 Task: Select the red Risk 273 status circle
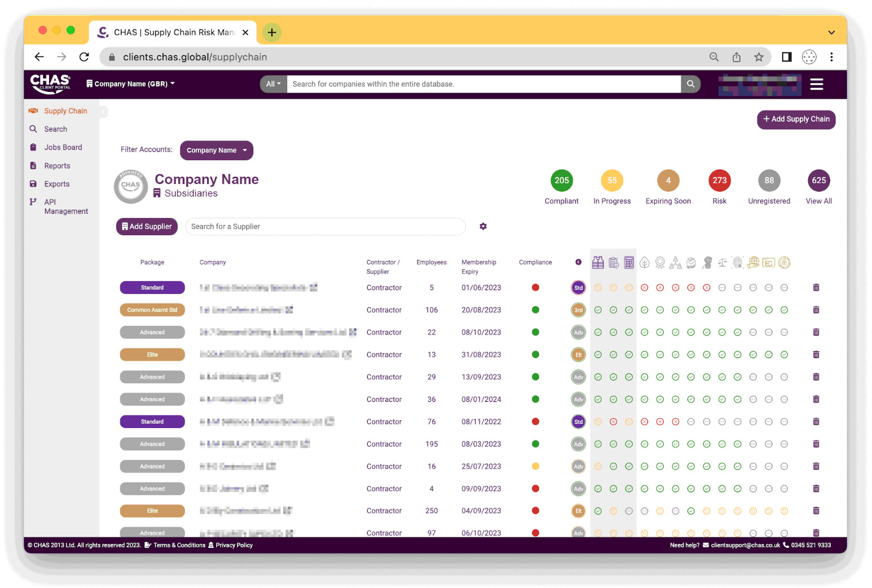pyautogui.click(x=719, y=181)
